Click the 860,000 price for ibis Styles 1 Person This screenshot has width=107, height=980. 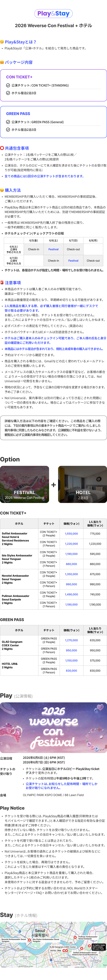tap(71, 564)
